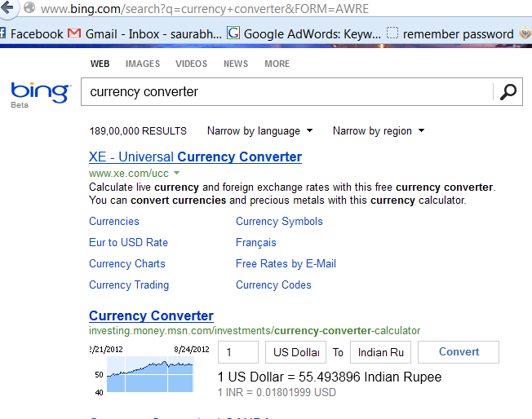This screenshot has height=419, width=532.
Task: Click the Bing logo
Action: click(x=40, y=93)
